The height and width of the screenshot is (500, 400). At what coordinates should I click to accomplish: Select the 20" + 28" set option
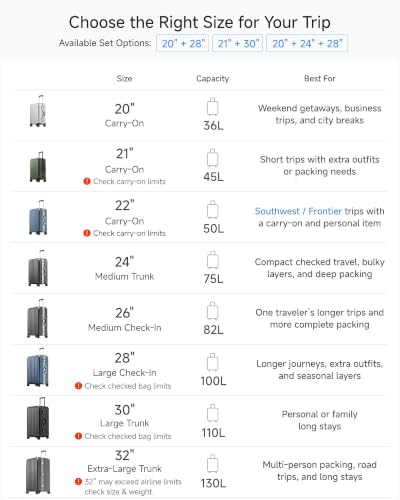coord(183,43)
